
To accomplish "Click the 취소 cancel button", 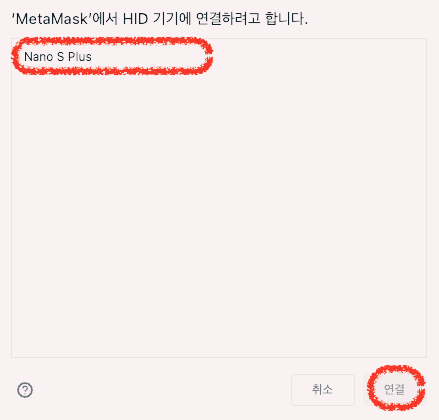I will tap(323, 390).
